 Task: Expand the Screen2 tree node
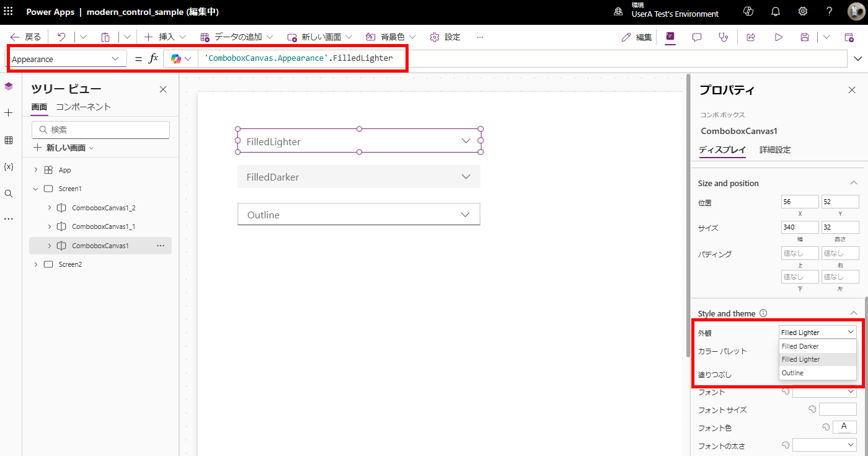[36, 264]
